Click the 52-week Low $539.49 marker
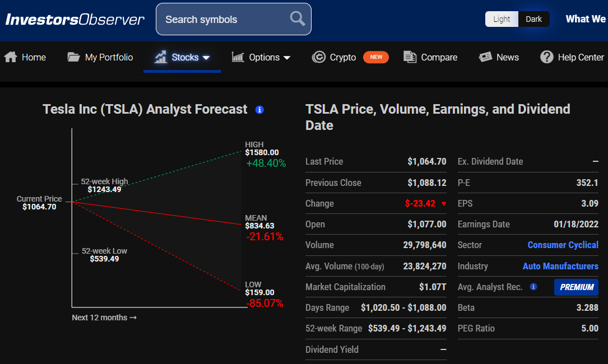The height and width of the screenshot is (364, 608). (x=104, y=255)
